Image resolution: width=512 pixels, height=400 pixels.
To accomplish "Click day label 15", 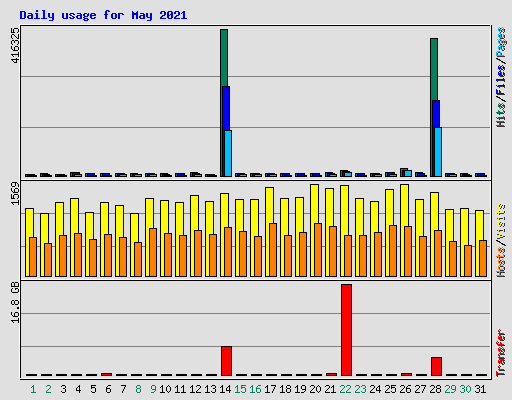I will pos(240,389).
